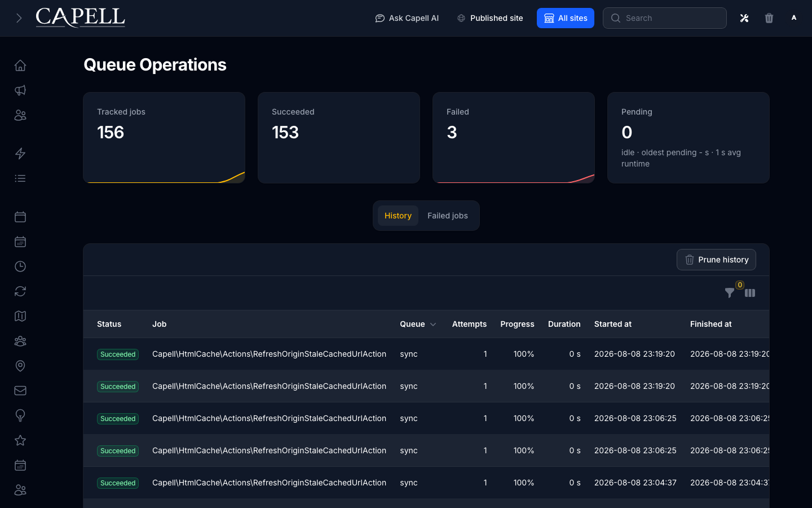The height and width of the screenshot is (508, 812).
Task: Open the Pending 0 card
Action: tap(689, 138)
